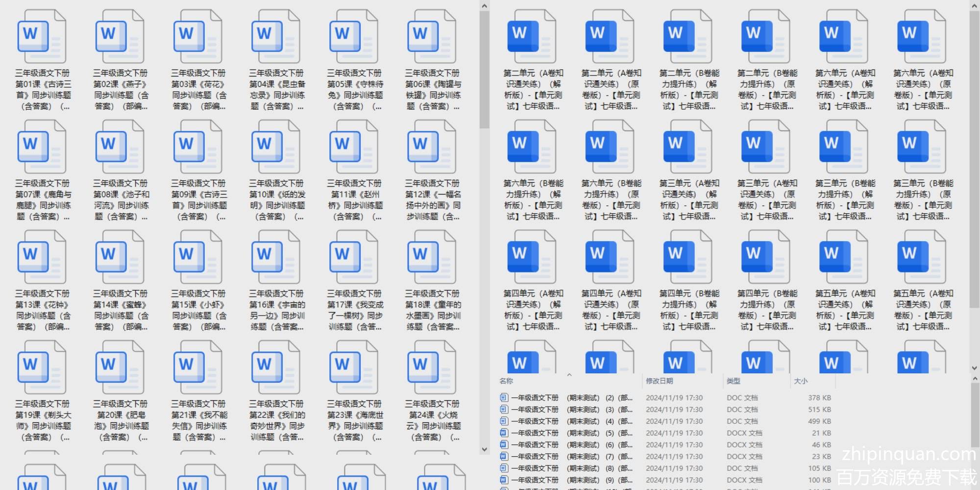Viewport: 980px width, 490px height.
Task: Click file name 第04课《昆虫备忘录》同步训练题
Action: pyautogui.click(x=276, y=90)
